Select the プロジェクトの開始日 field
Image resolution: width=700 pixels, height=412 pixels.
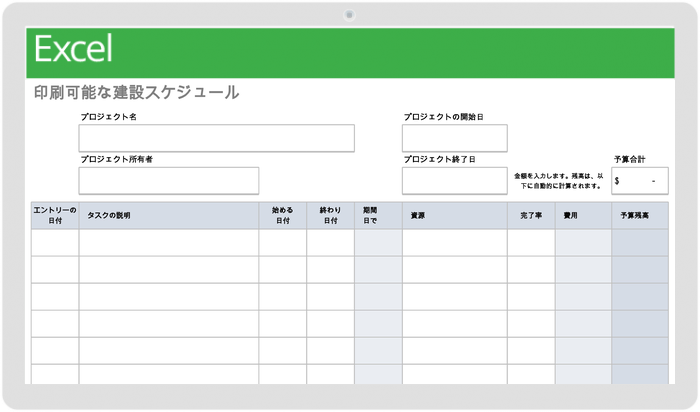tap(454, 138)
